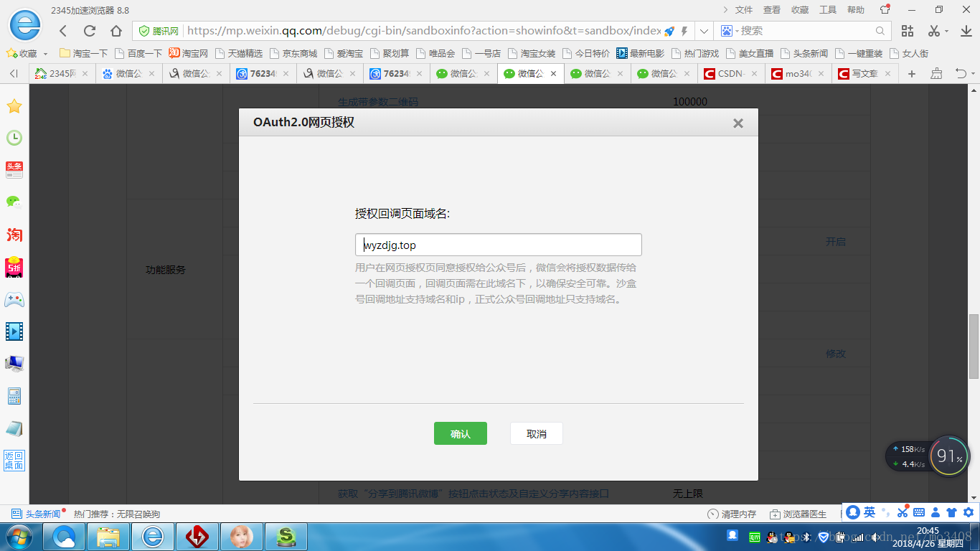Click the 修改 link behind dialog
Screen dimensions: 980x551
836,354
